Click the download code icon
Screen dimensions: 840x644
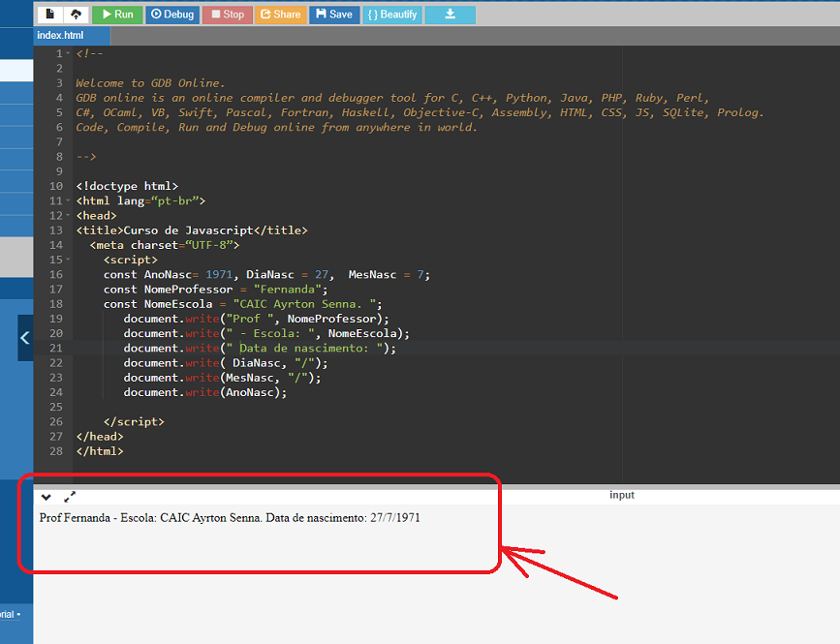pos(450,15)
